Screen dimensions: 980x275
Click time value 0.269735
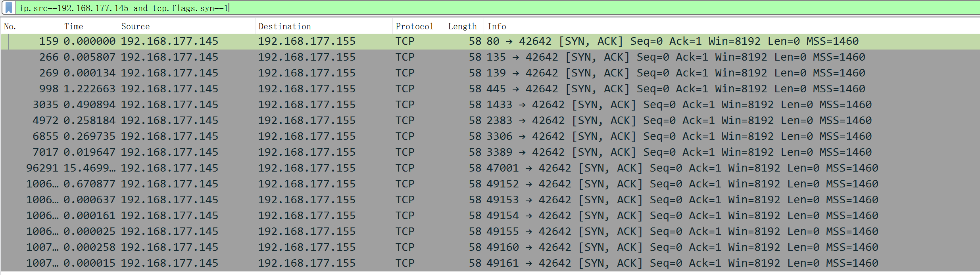(89, 136)
